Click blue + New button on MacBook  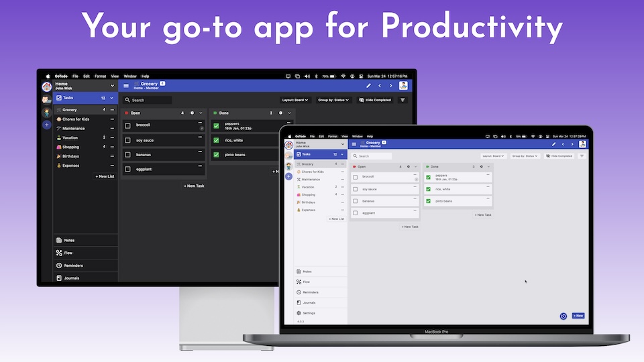[578, 316]
